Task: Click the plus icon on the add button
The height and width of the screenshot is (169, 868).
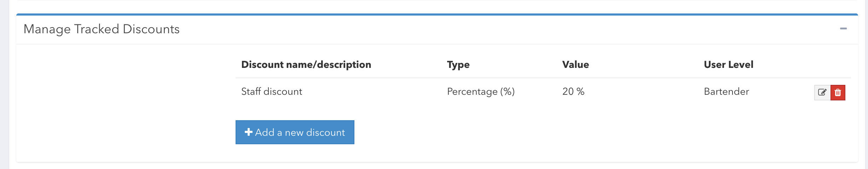Action: (249, 132)
